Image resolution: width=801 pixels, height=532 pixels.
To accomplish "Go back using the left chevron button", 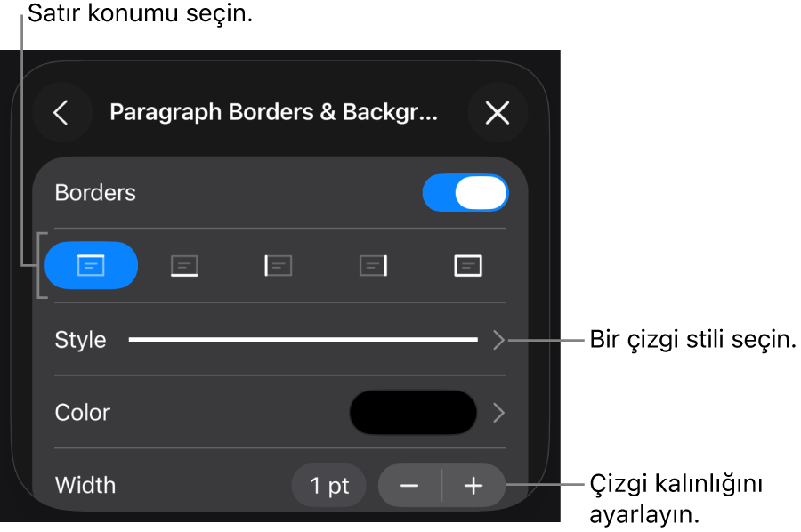I will coord(61,112).
